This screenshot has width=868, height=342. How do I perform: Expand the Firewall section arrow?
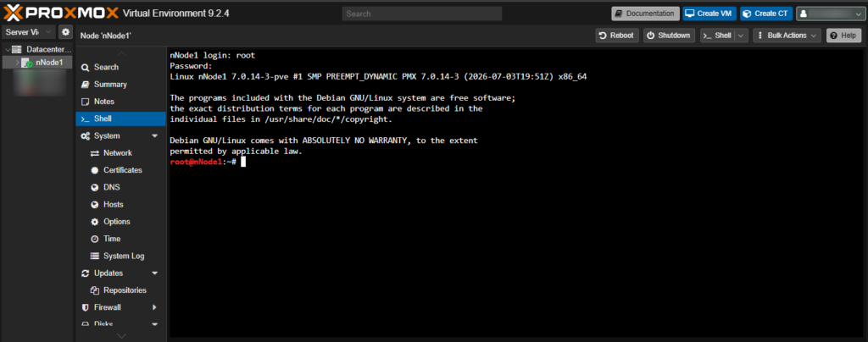point(155,307)
